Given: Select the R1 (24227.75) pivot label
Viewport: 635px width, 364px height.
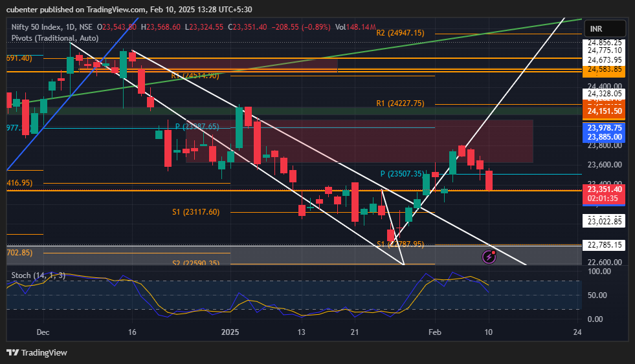Looking at the screenshot, I should 400,103.
